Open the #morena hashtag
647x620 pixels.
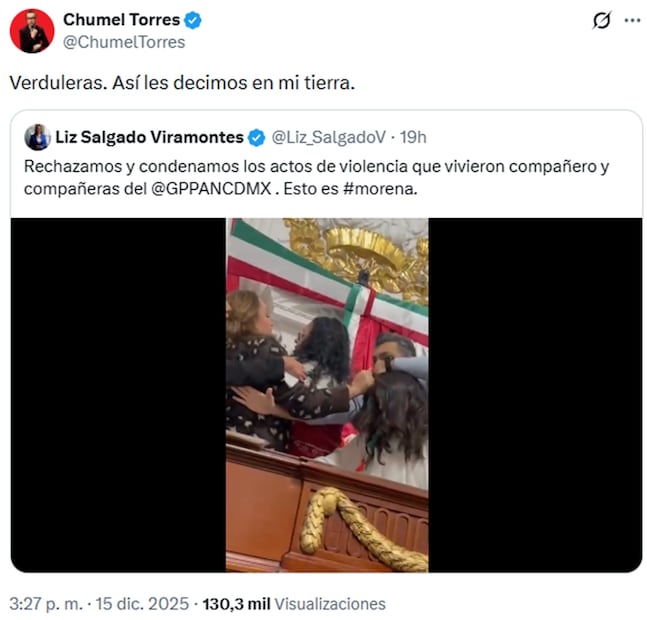[380, 189]
